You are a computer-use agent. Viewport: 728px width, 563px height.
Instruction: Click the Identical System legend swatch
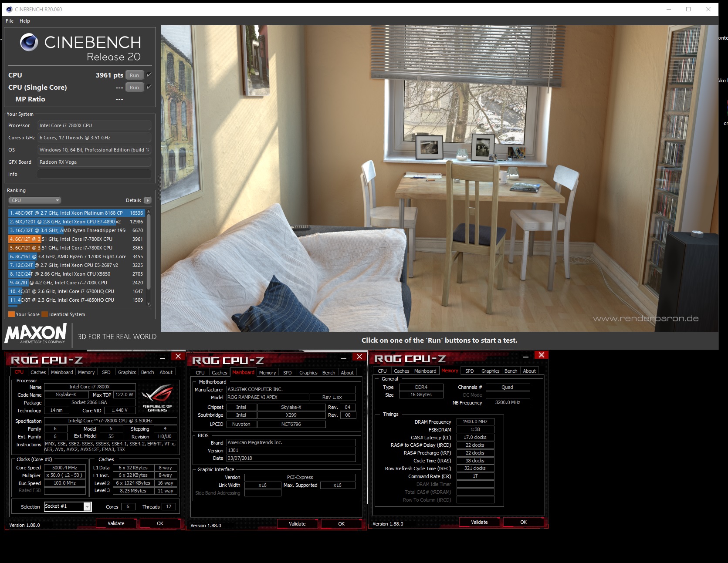[44, 314]
